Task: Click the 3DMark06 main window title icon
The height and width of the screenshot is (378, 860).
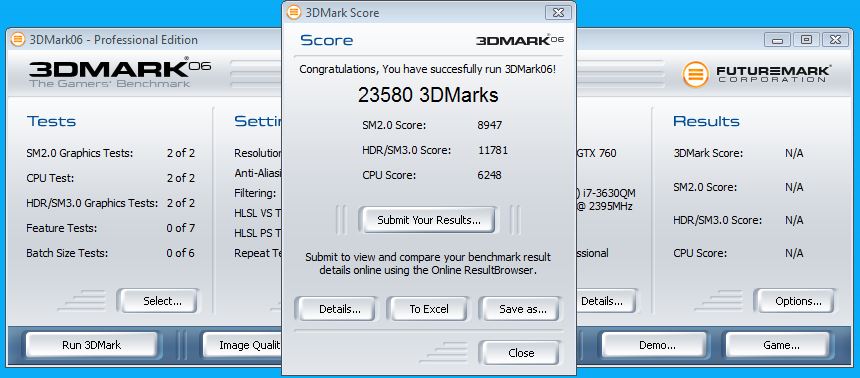Action: tap(18, 40)
